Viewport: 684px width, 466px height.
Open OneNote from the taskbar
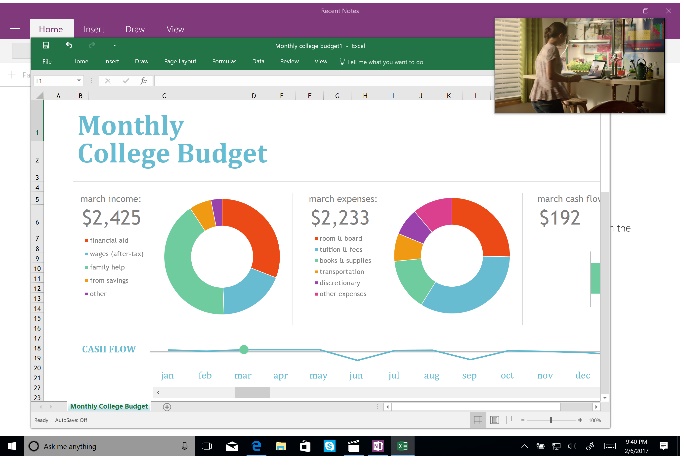[x=378, y=446]
